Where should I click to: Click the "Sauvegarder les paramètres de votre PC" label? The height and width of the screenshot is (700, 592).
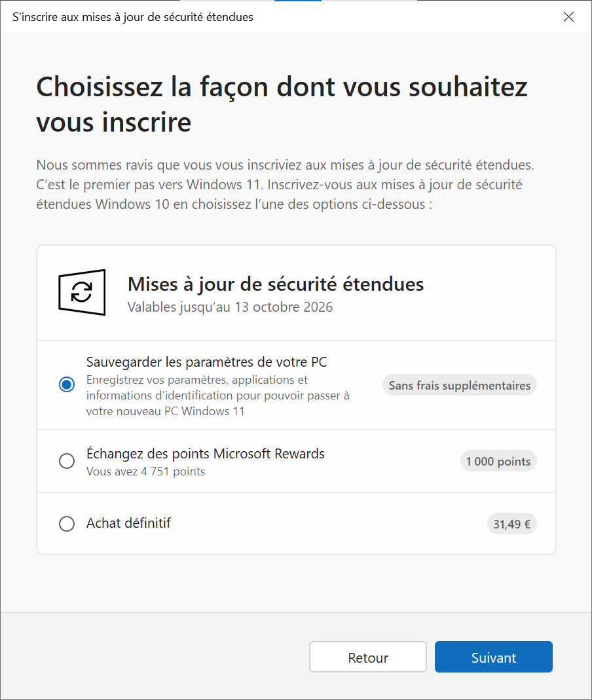click(x=206, y=362)
